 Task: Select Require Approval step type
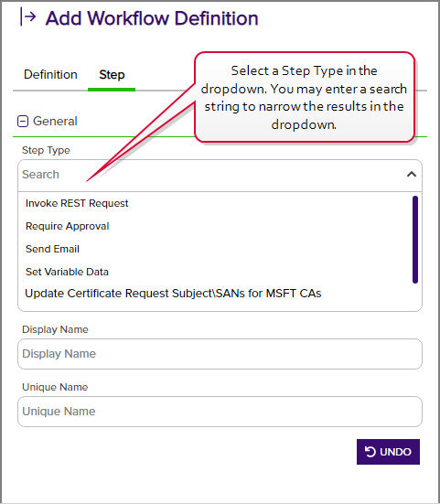pyautogui.click(x=67, y=226)
